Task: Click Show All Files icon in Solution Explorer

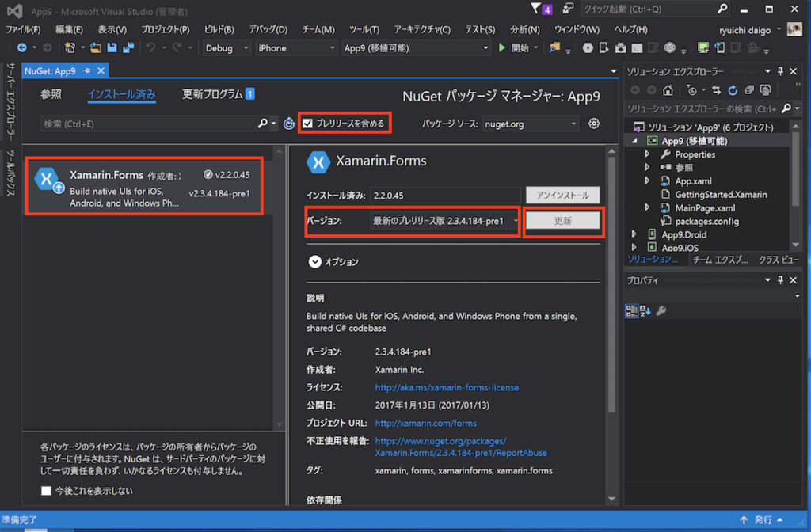Action: coord(766,90)
